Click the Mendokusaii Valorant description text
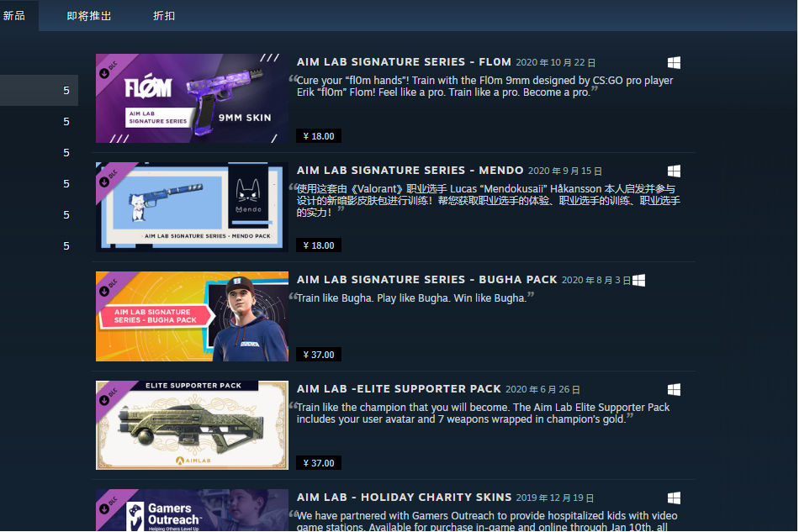799x532 pixels. click(x=484, y=201)
